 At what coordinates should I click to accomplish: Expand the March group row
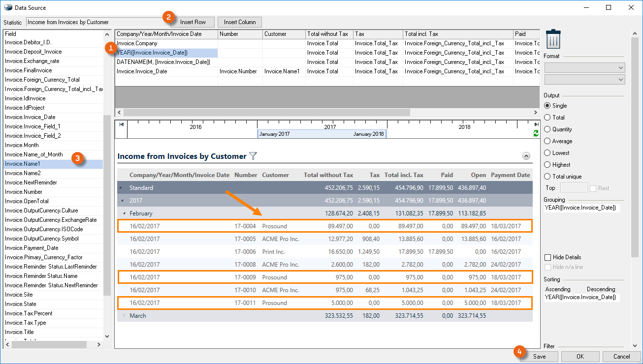coord(124,316)
